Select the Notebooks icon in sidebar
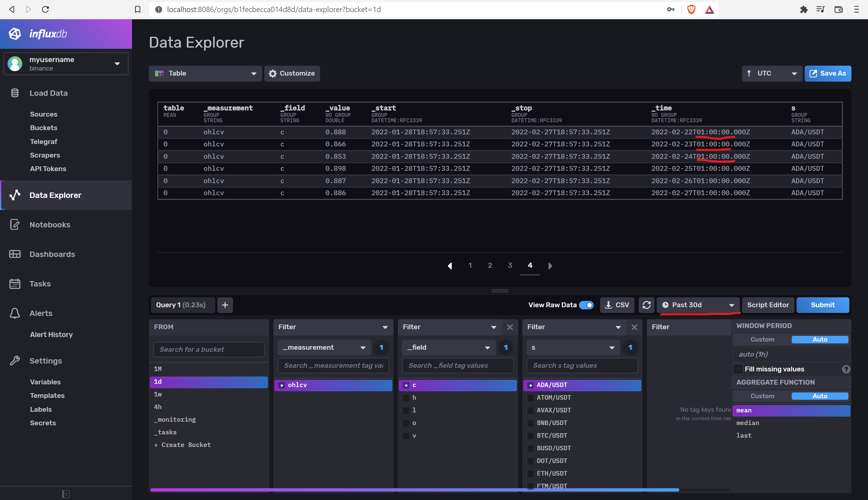 pos(15,225)
